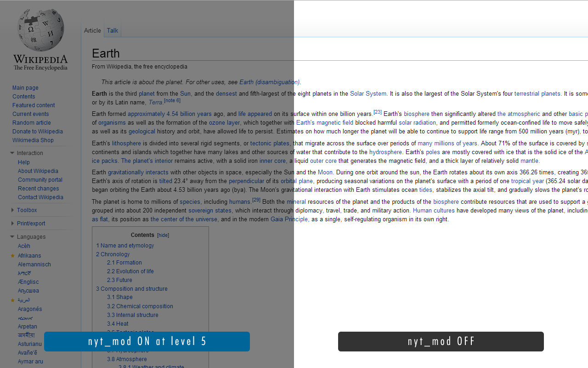Open Contact Wikipedia

[40, 197]
